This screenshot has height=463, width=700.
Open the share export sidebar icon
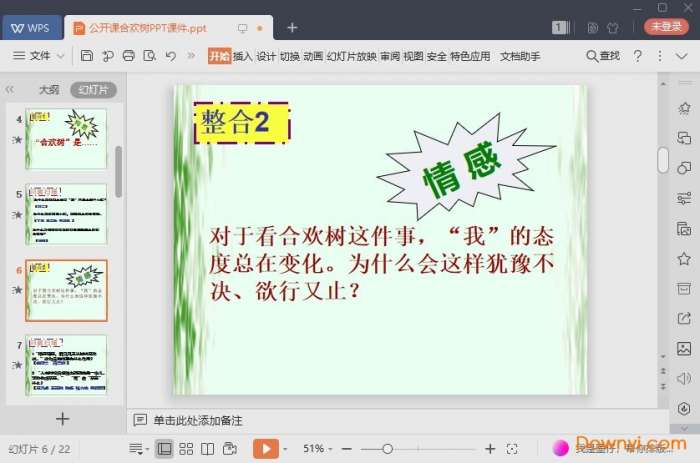click(x=684, y=318)
